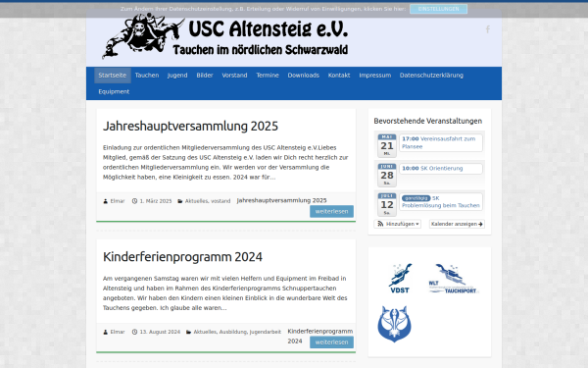The width and height of the screenshot is (588, 368).
Task: Open the Downloads menu item
Action: coord(304,76)
